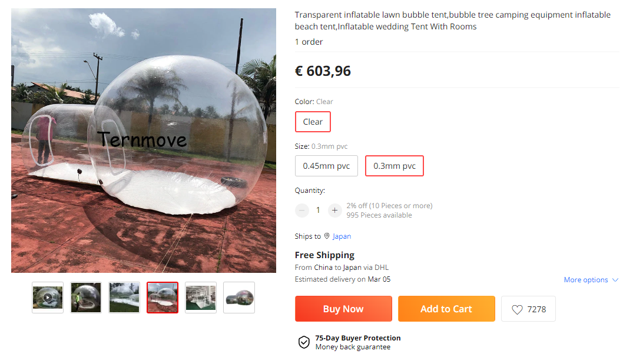This screenshot has width=633, height=364.
Task: View second thumbnail with person in green
Action: click(86, 298)
